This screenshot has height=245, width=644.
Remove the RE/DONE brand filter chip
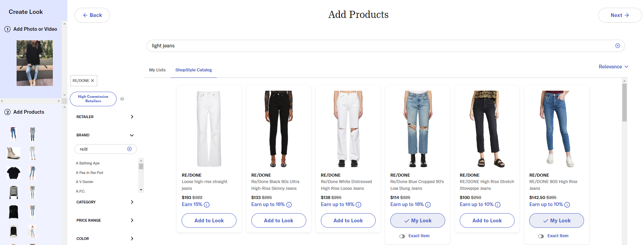click(92, 81)
